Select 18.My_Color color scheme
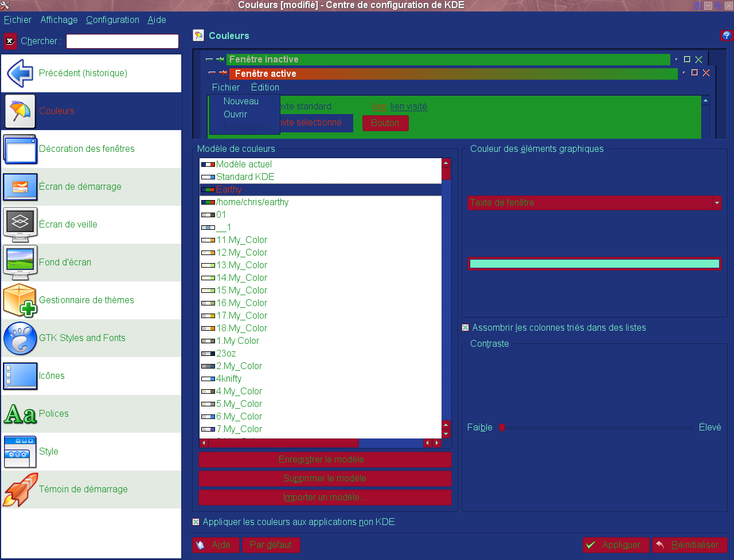This screenshot has width=734, height=560. coord(321,328)
